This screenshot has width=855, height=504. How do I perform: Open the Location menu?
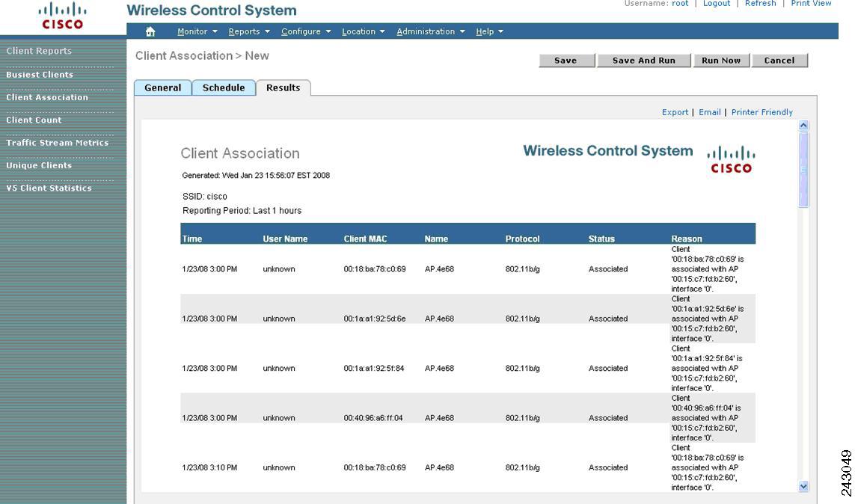[358, 31]
